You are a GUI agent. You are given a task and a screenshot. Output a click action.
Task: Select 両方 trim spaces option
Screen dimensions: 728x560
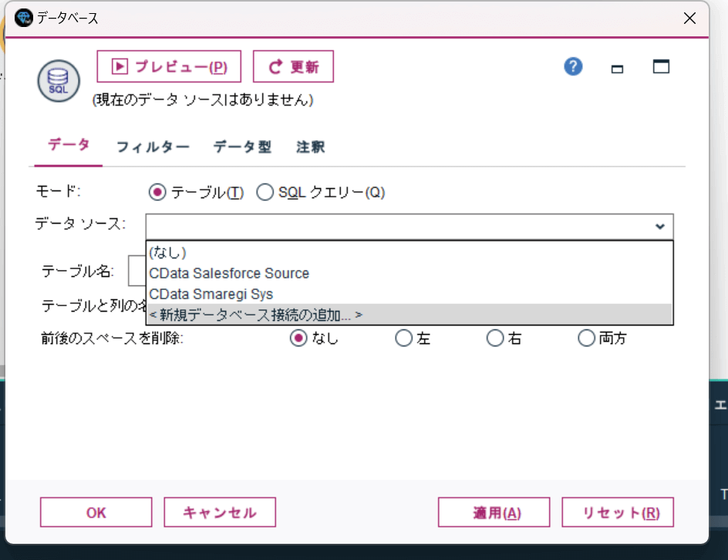pos(587,338)
